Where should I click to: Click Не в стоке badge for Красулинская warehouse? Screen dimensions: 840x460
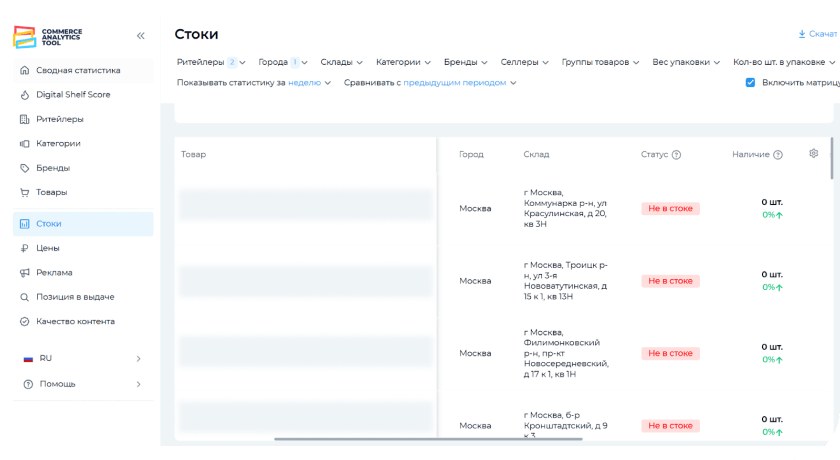(x=670, y=208)
